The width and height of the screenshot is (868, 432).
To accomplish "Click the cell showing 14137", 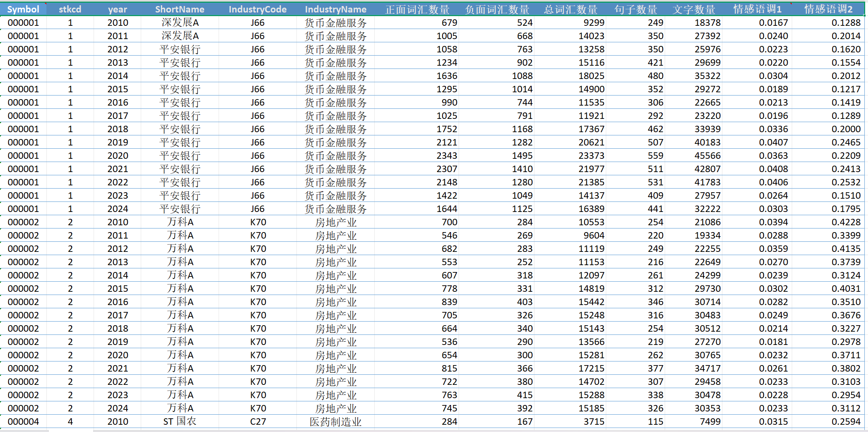I will point(570,195).
